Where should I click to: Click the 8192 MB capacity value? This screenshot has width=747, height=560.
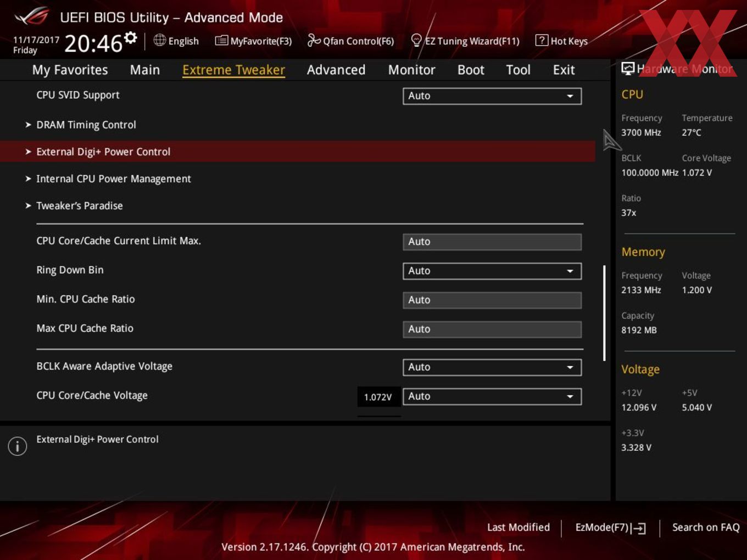coord(639,330)
